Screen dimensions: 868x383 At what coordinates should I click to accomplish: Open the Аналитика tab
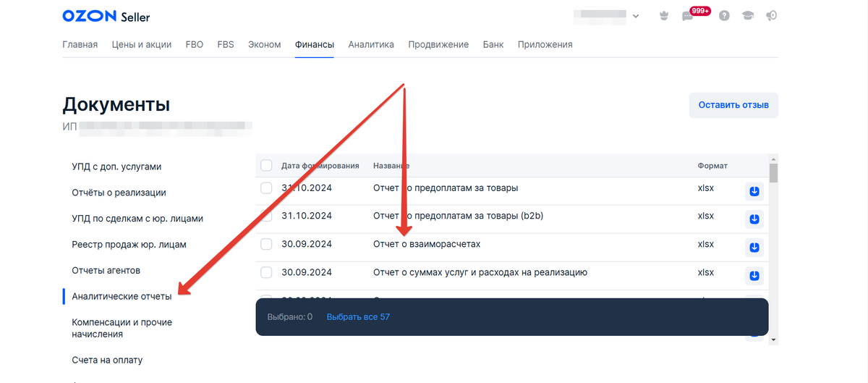pyautogui.click(x=371, y=44)
